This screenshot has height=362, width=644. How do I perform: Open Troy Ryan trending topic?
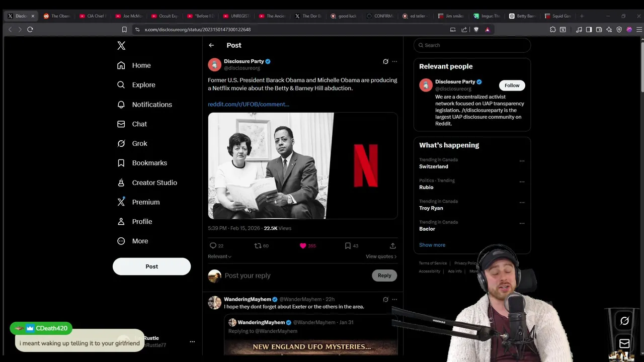click(431, 208)
